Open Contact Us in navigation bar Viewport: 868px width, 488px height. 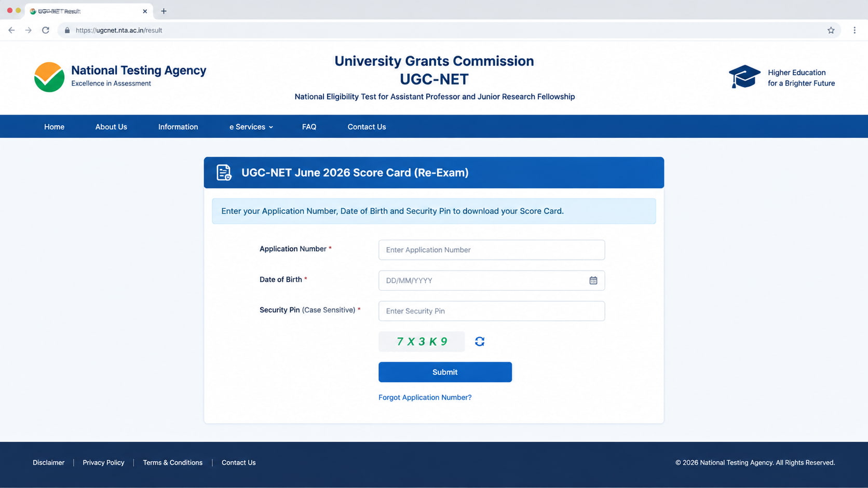(367, 127)
